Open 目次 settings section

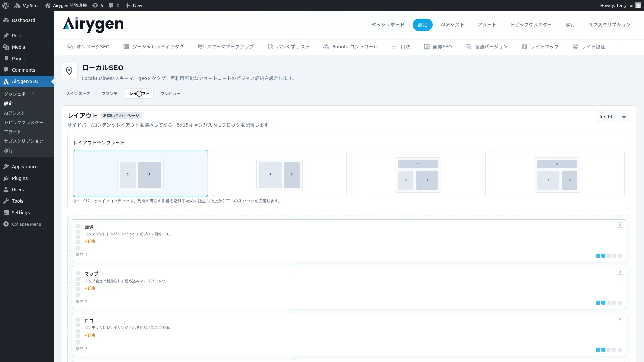pyautogui.click(x=401, y=47)
